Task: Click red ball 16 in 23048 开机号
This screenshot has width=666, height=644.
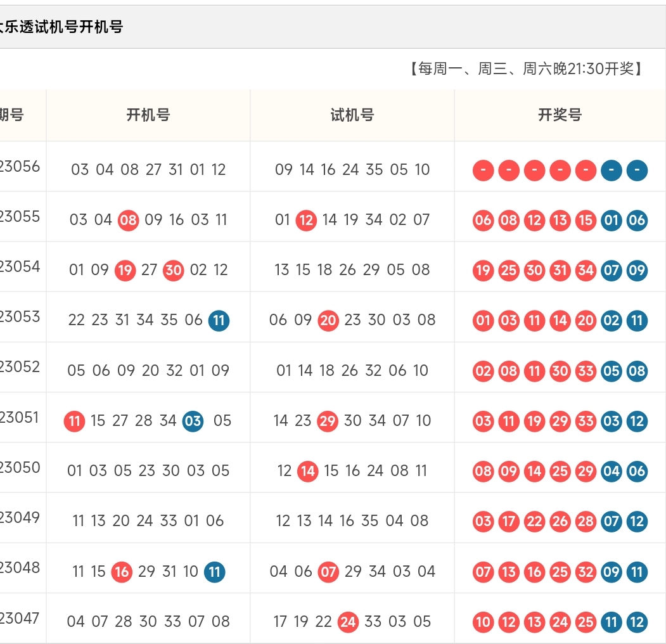Action: click(x=122, y=572)
